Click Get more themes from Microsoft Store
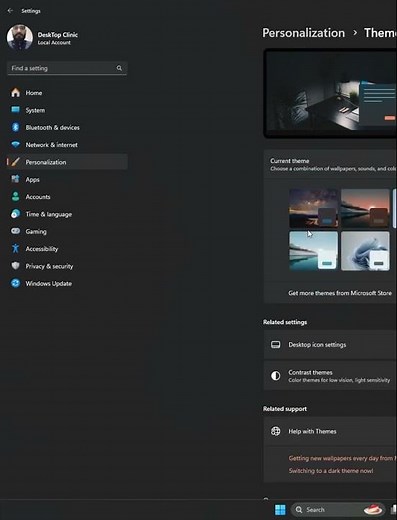The image size is (397, 520). point(340,293)
